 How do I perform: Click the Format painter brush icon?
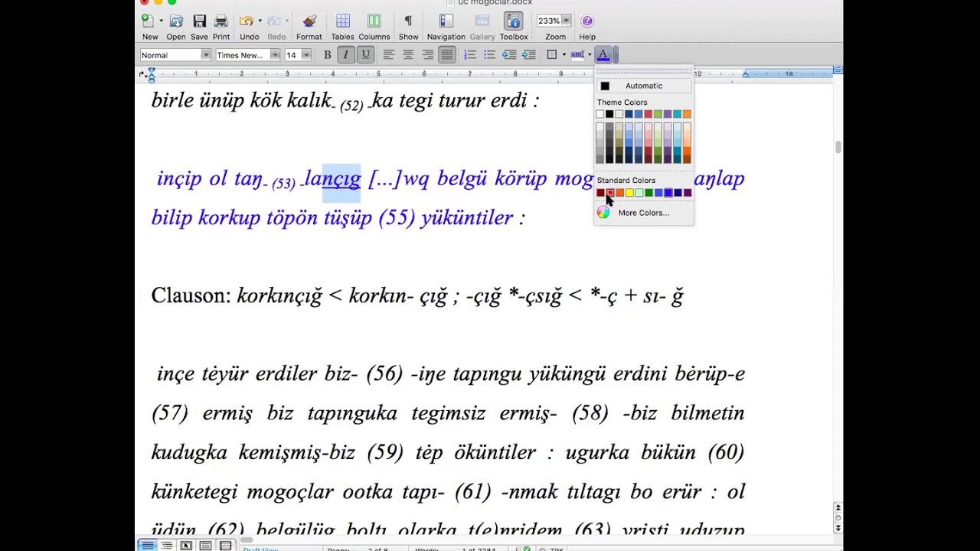tap(309, 21)
